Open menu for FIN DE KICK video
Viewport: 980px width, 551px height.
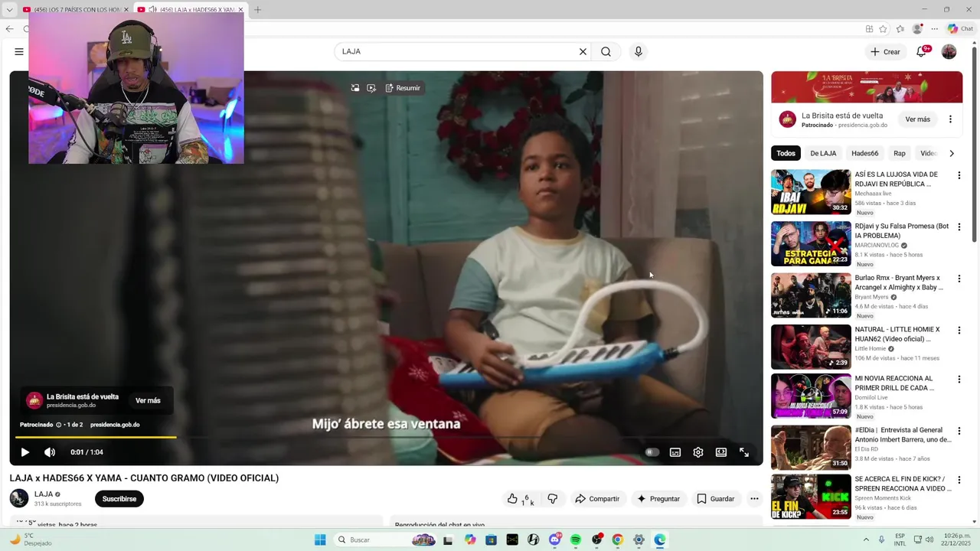pyautogui.click(x=959, y=480)
